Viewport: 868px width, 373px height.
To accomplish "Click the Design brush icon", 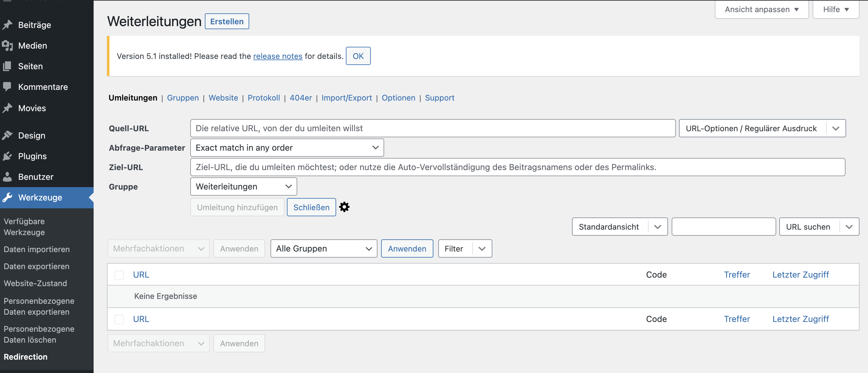I will 7,135.
